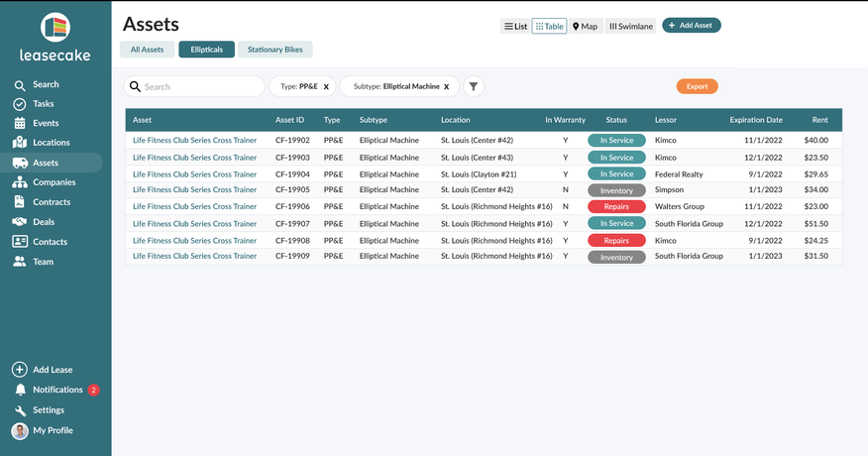
Task: Click the Companies hierarchy icon
Action: [x=20, y=182]
